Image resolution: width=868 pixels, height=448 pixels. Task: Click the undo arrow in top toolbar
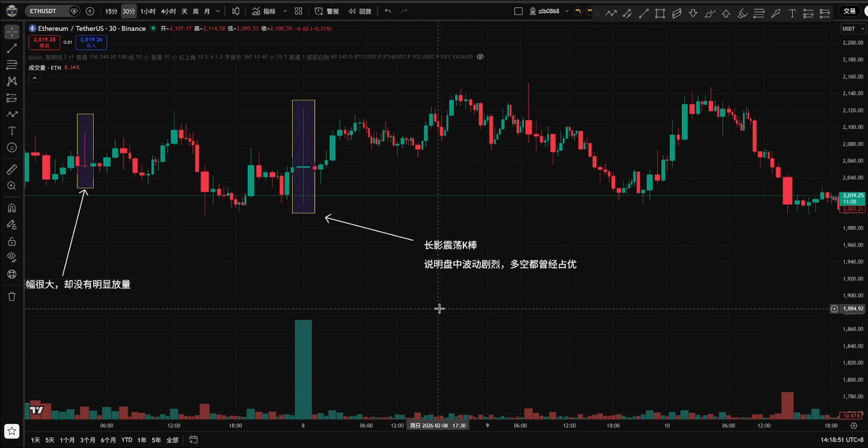tap(388, 11)
